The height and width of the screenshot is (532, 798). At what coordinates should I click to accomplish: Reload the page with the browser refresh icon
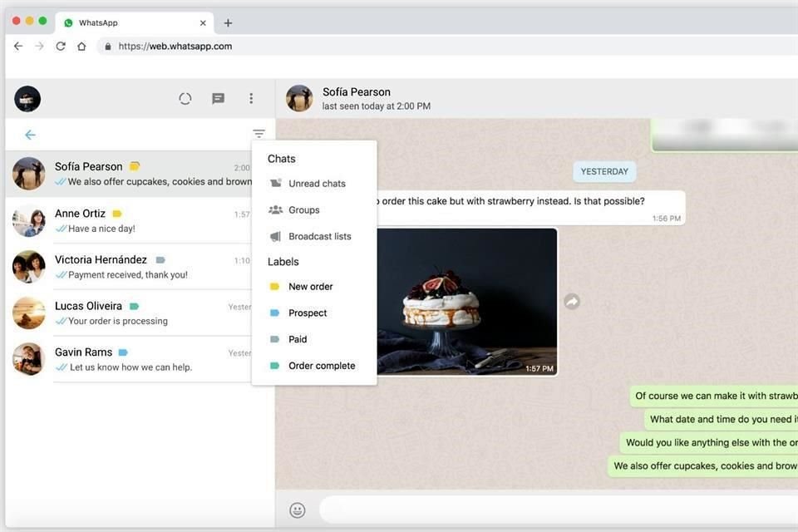click(60, 46)
